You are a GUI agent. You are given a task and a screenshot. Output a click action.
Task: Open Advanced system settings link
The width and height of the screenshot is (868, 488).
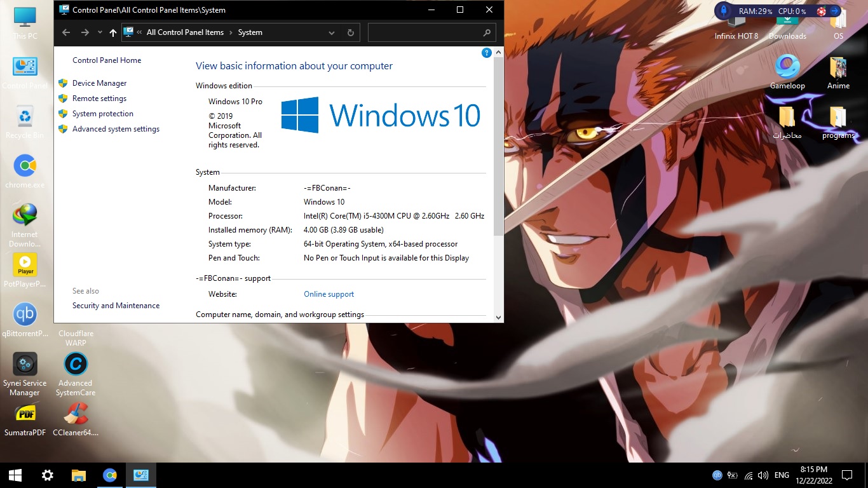pyautogui.click(x=116, y=129)
